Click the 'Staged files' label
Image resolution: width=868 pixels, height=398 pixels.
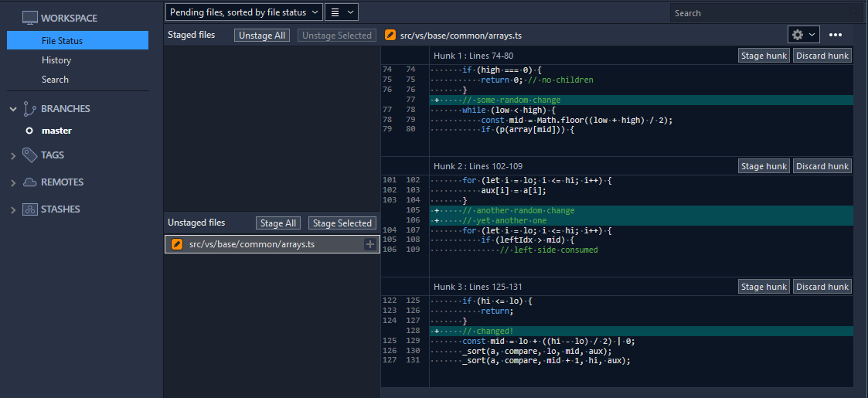192,35
